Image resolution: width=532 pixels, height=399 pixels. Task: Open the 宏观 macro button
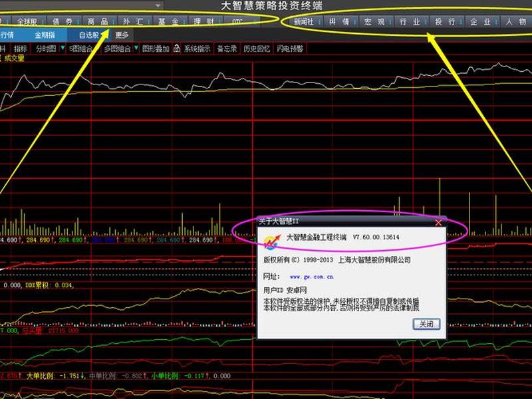[x=375, y=22]
